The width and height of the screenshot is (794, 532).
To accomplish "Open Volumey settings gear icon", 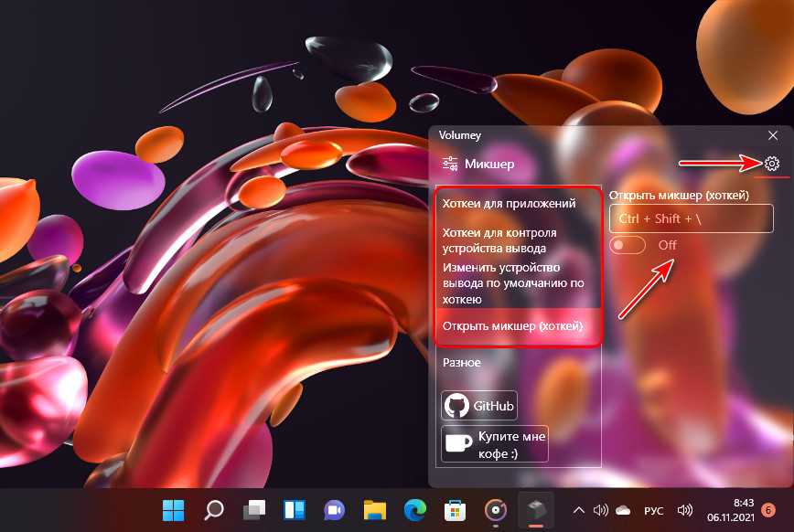I will click(771, 164).
